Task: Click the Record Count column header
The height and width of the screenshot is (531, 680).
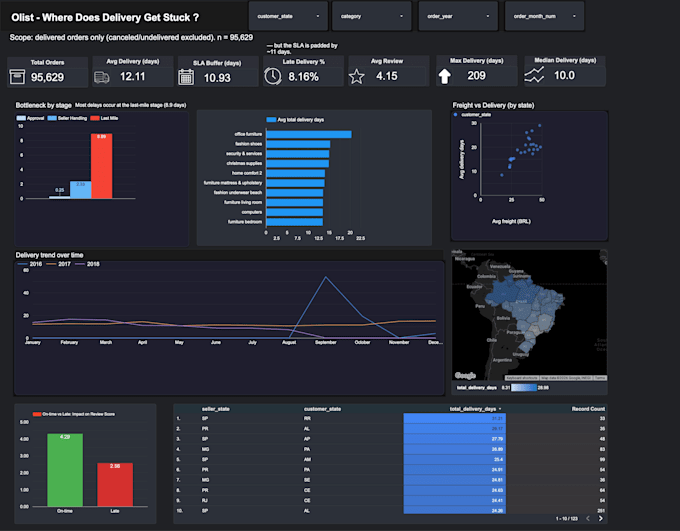Action: coord(588,409)
